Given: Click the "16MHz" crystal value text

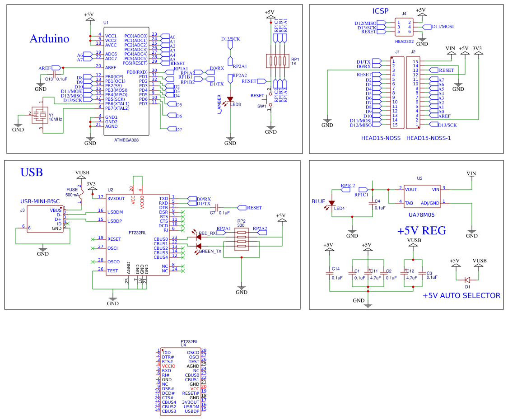Looking at the screenshot, I should pyautogui.click(x=56, y=119).
